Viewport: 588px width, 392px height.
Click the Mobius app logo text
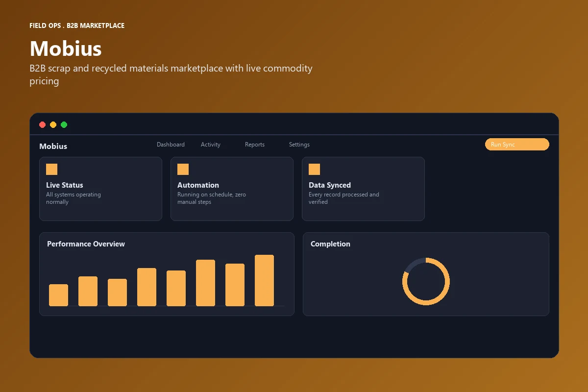tap(53, 146)
